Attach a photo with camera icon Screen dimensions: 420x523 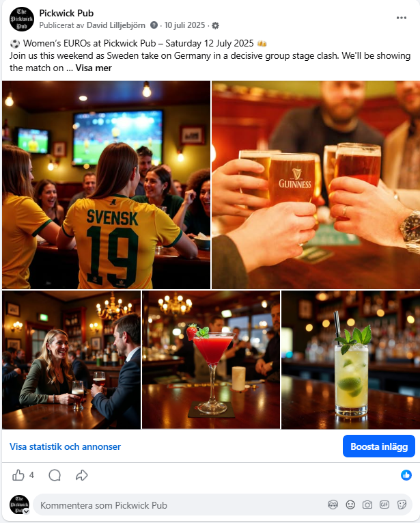pyautogui.click(x=367, y=505)
